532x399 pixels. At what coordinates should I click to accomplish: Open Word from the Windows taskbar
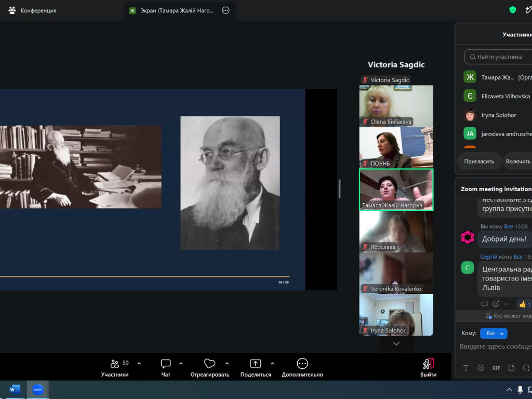(x=15, y=390)
